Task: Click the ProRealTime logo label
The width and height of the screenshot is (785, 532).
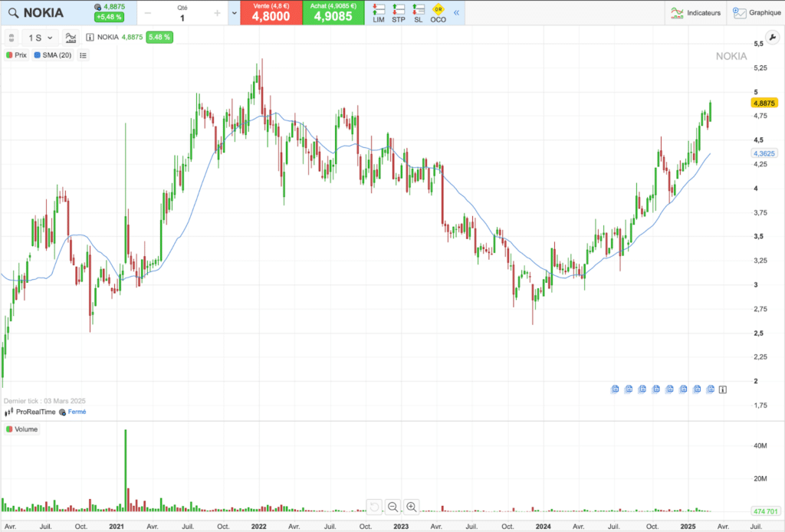Action: [x=30, y=412]
